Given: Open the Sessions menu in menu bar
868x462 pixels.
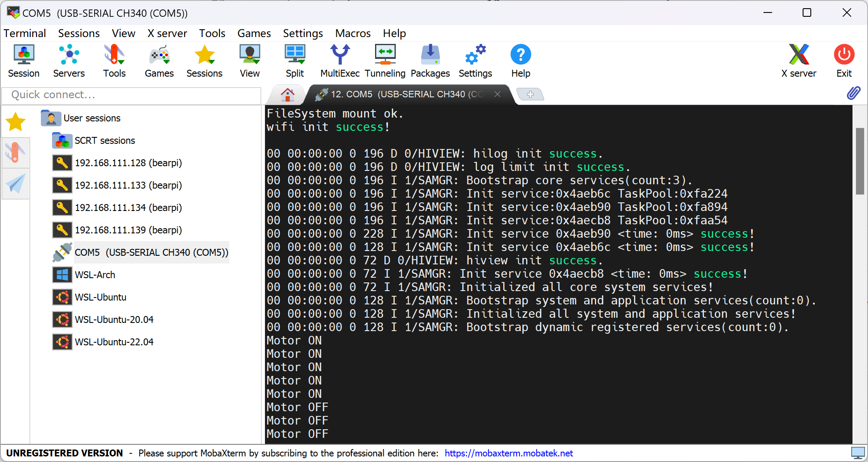Looking at the screenshot, I should pos(79,33).
